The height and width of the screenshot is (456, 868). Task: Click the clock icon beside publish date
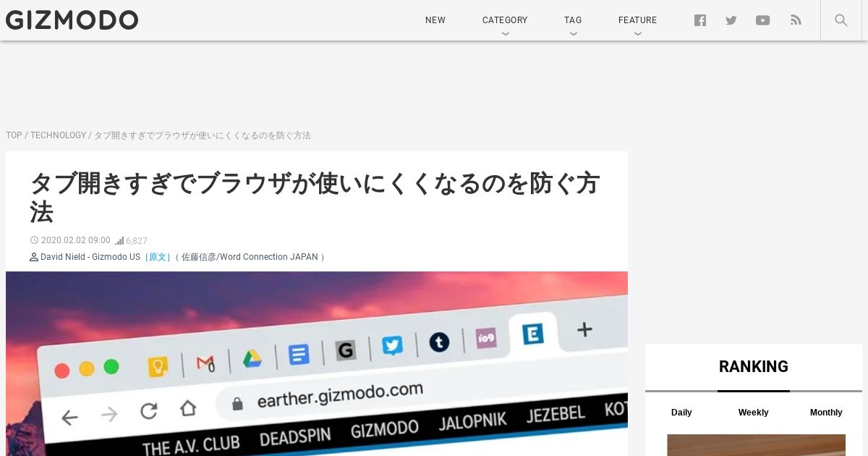click(x=34, y=240)
